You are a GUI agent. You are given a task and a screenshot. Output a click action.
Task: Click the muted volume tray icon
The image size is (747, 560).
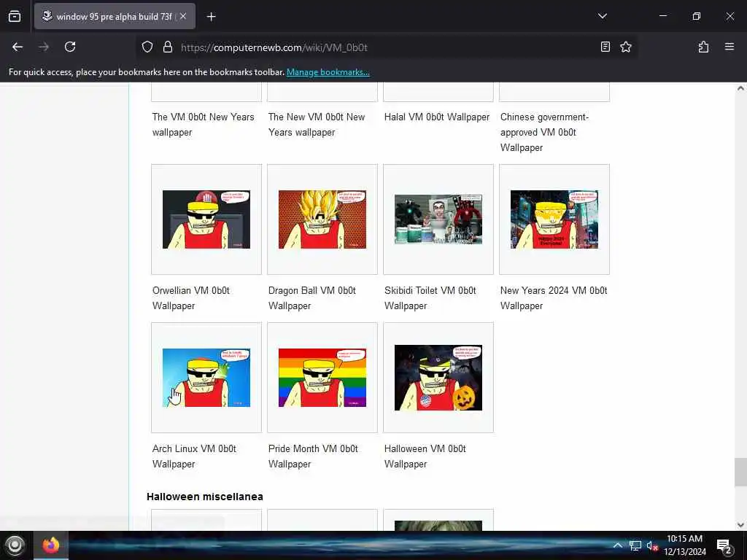coord(651,545)
